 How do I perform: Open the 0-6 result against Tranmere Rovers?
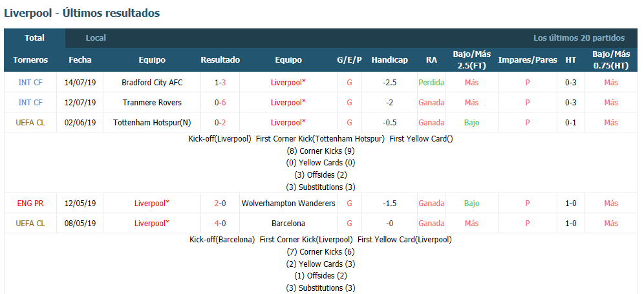220,102
